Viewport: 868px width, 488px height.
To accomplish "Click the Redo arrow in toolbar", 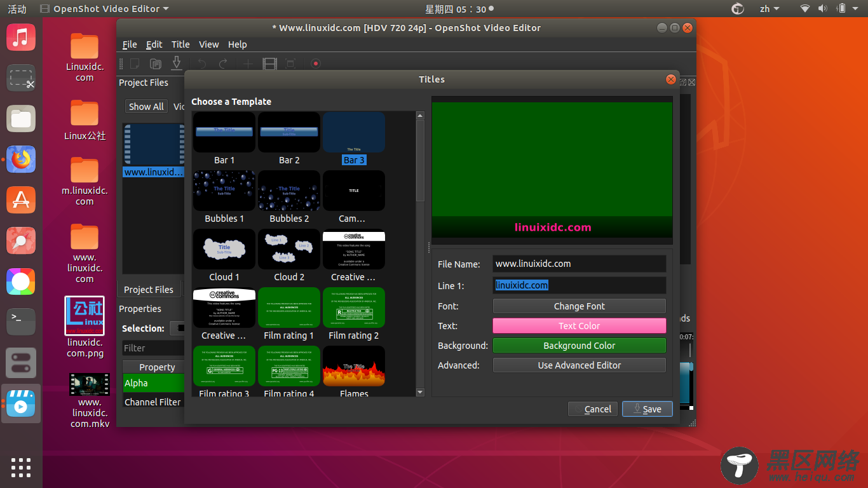I will [223, 64].
